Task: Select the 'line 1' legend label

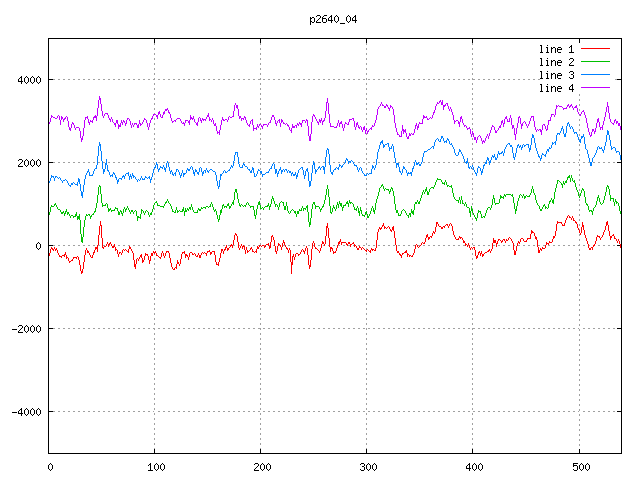Action: click(556, 49)
